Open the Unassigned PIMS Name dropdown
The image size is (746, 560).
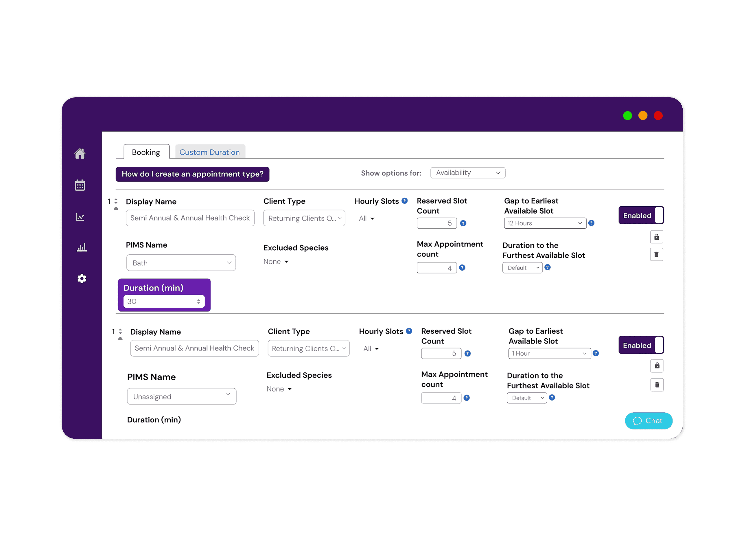coord(181,396)
